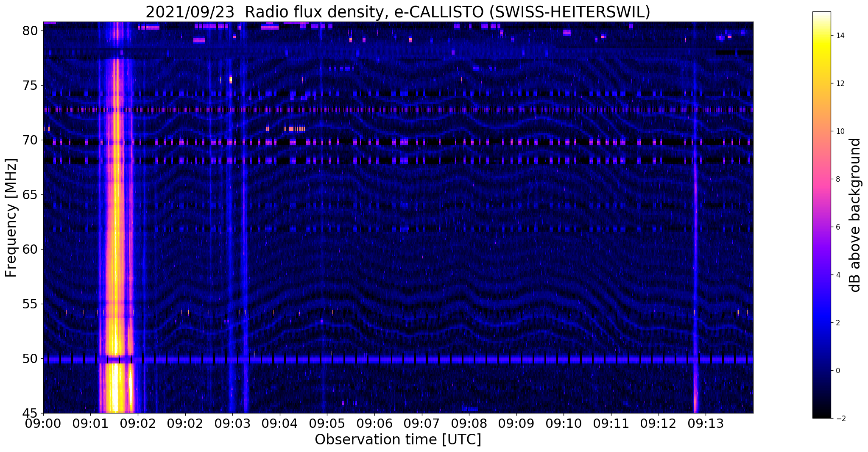868x452 pixels.
Task: Click the 'dB above background' colorbar label
Action: [x=855, y=215]
